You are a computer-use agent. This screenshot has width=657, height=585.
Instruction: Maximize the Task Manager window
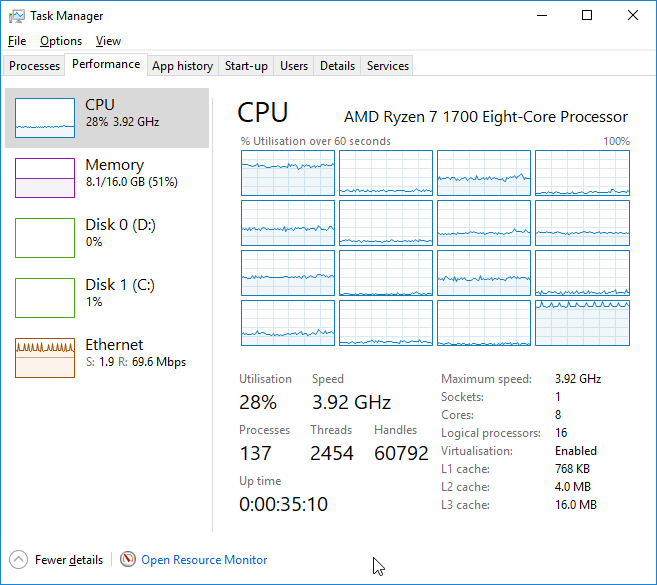587,16
